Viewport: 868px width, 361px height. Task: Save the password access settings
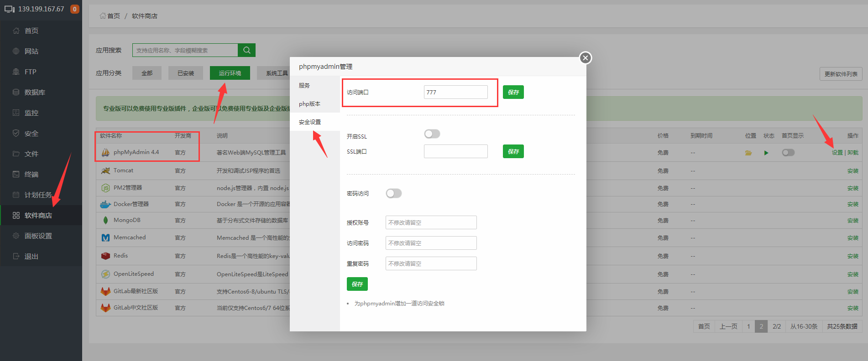(x=357, y=284)
